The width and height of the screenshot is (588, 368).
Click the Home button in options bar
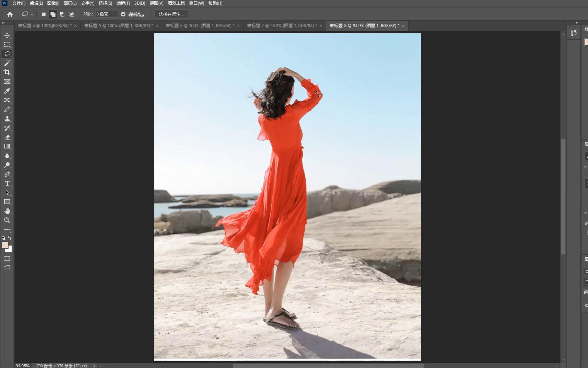(x=10, y=14)
